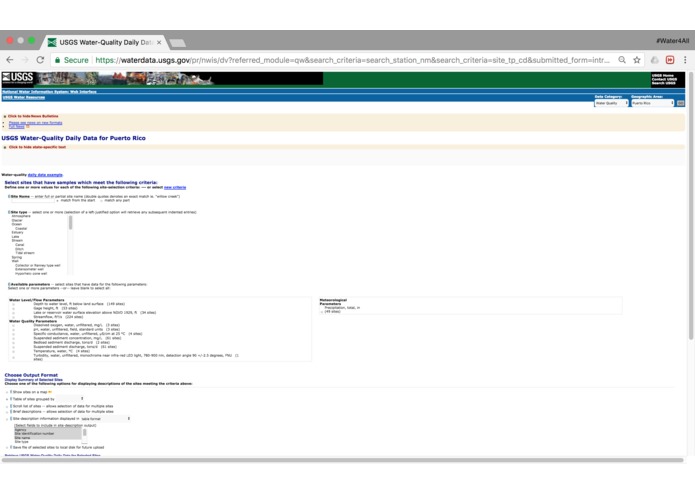Open the Geographic Area dropdown
The image size is (695, 494).
tap(652, 103)
